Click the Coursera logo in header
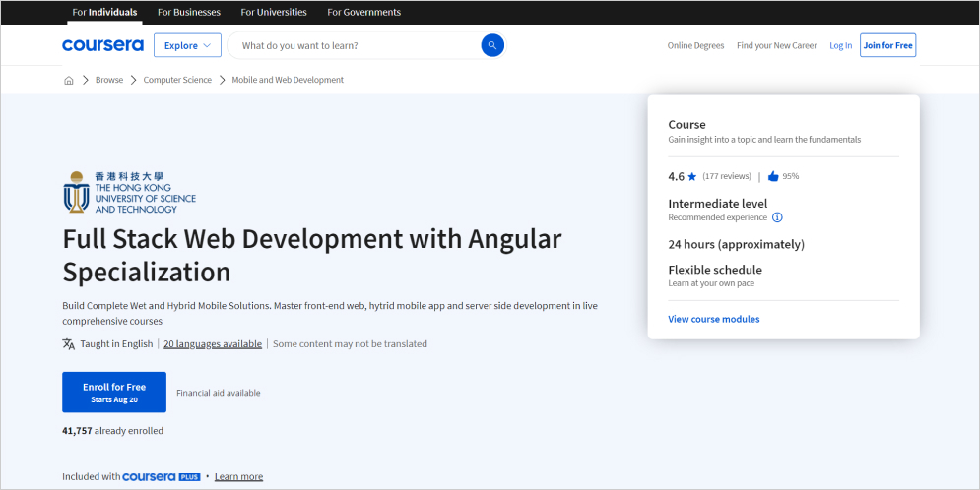 [102, 45]
